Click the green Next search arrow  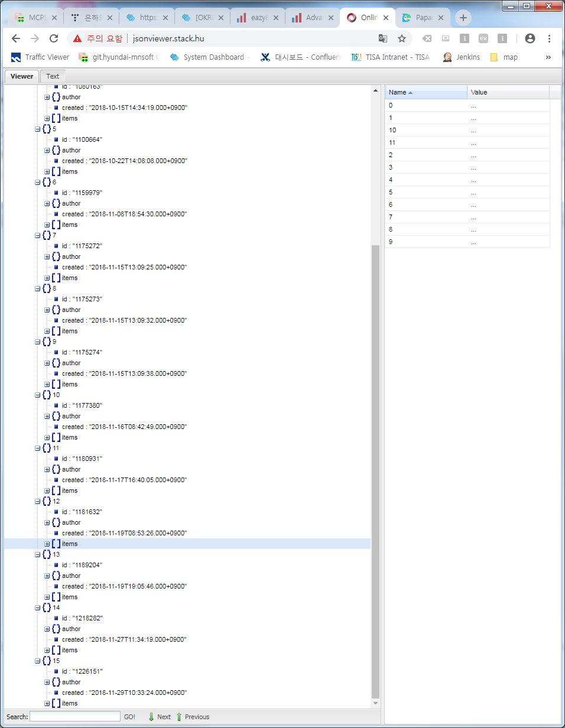coord(151,717)
